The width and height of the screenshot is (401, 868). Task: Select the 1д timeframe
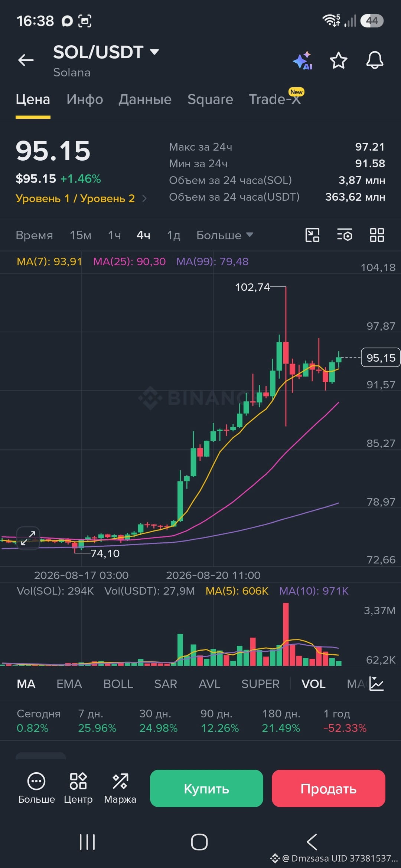click(173, 235)
